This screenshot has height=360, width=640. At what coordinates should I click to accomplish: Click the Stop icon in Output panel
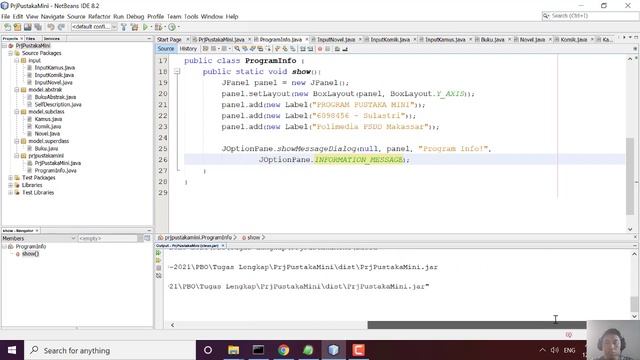tap(158, 268)
